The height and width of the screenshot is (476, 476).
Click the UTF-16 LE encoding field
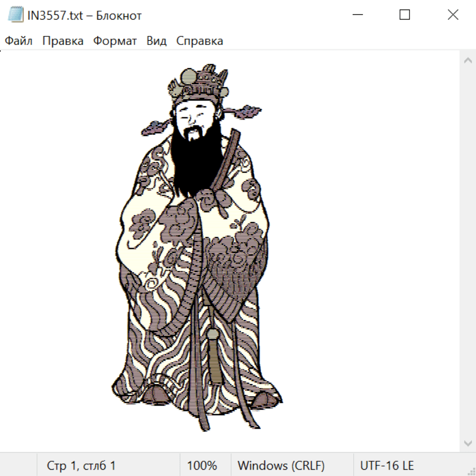point(387,466)
